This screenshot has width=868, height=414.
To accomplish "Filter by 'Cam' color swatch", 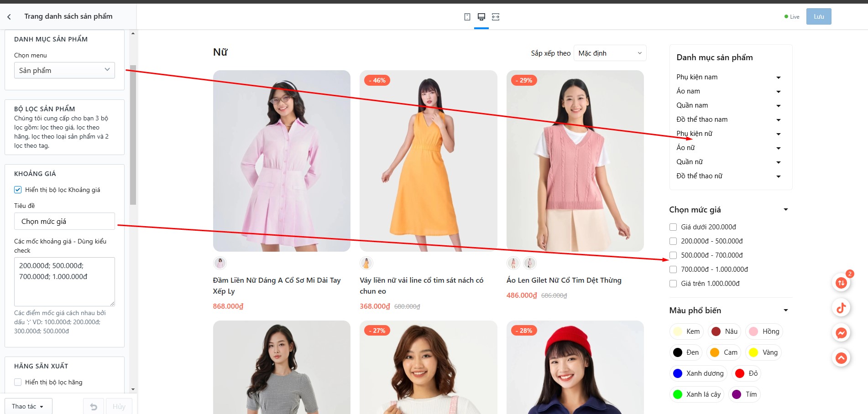I will 724,352.
